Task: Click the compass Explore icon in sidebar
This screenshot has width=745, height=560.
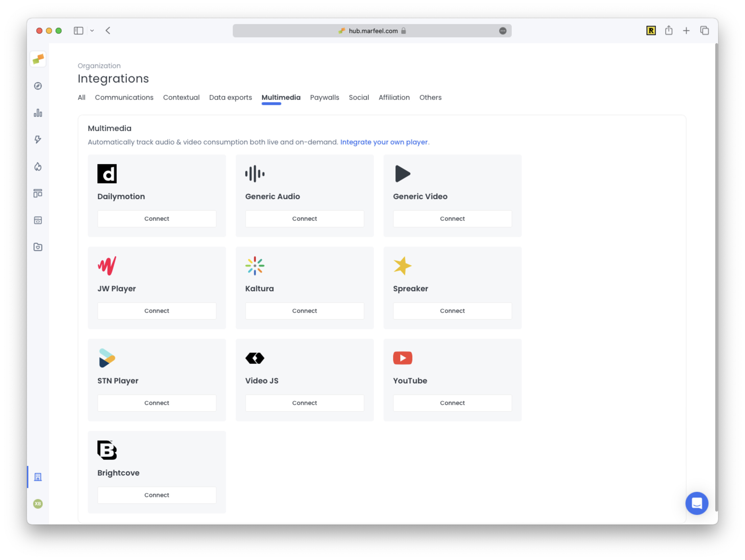Action: point(38,86)
